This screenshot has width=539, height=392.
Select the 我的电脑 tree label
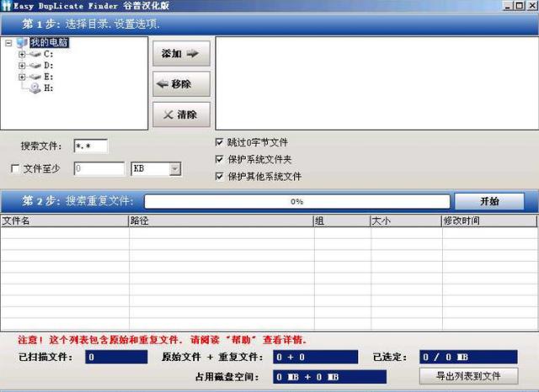tap(49, 43)
